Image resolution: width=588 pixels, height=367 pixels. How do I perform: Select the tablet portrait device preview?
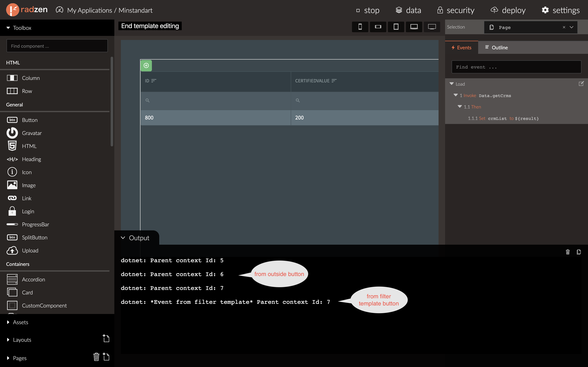click(396, 27)
